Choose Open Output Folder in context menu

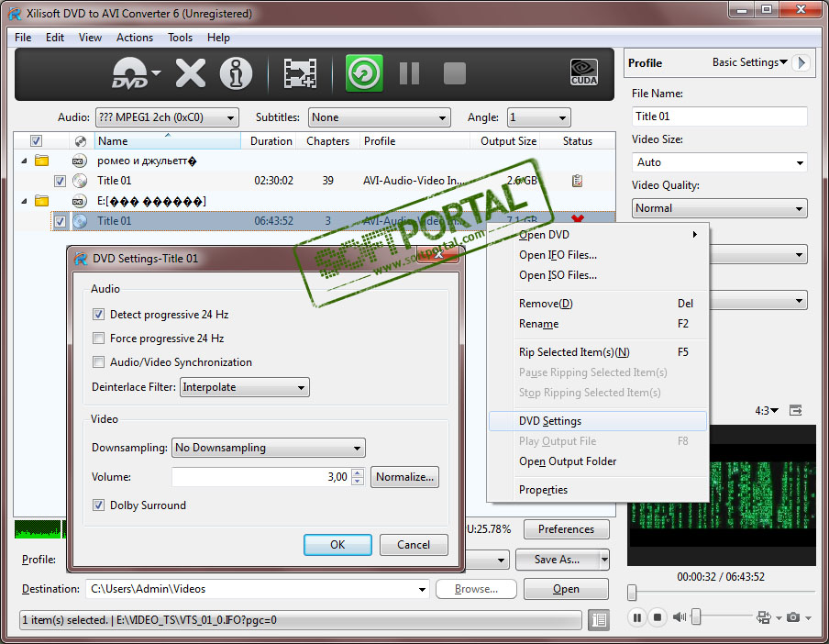(x=598, y=461)
